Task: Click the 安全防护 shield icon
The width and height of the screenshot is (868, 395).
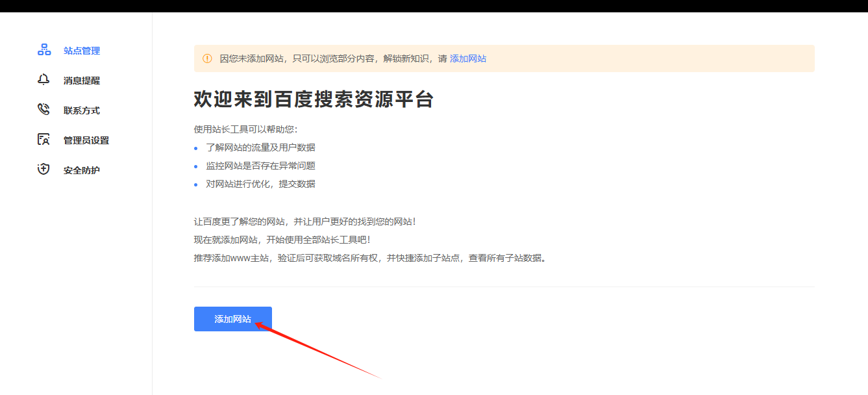Action: pos(43,170)
